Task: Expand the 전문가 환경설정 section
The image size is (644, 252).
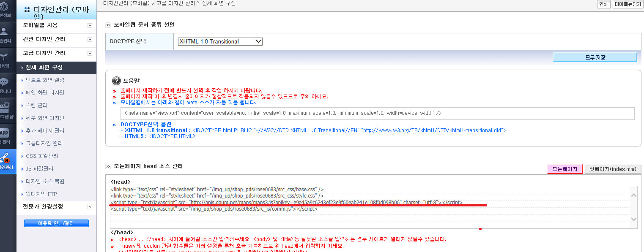Action: click(90, 207)
